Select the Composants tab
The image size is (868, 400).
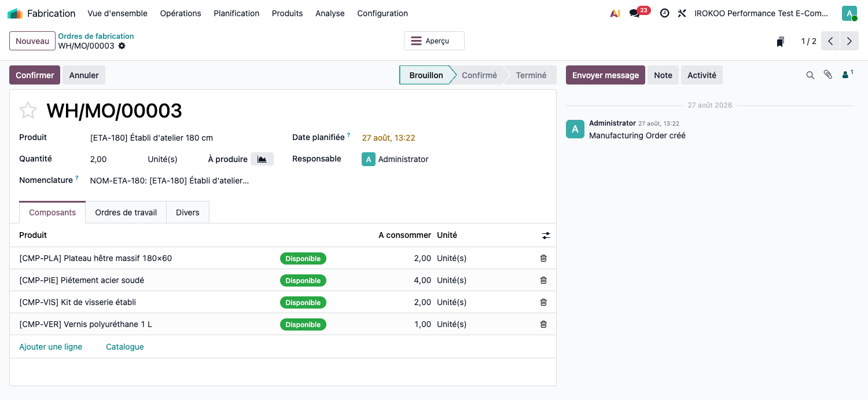click(x=53, y=212)
